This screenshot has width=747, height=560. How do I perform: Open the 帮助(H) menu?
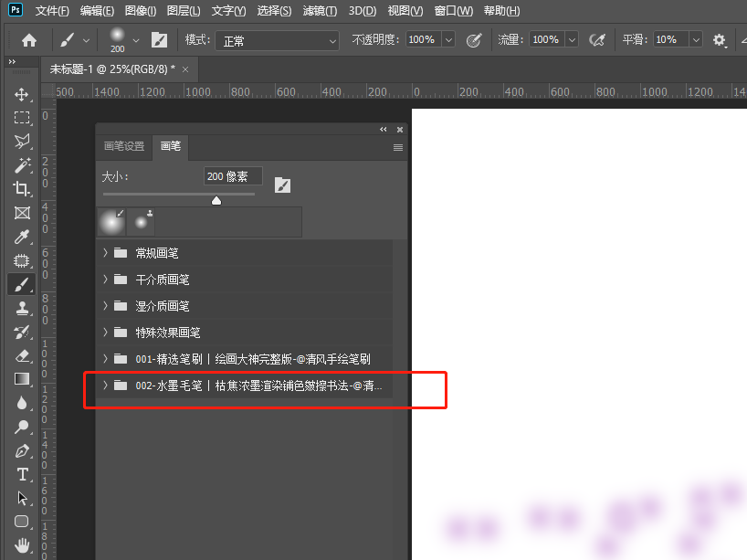pyautogui.click(x=501, y=10)
